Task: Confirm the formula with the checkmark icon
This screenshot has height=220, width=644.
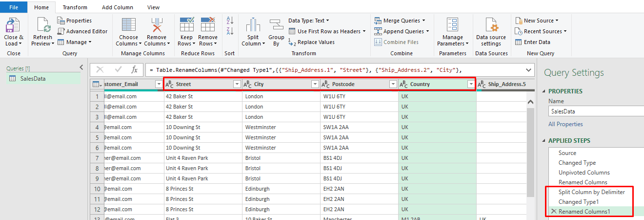Action: click(x=118, y=69)
